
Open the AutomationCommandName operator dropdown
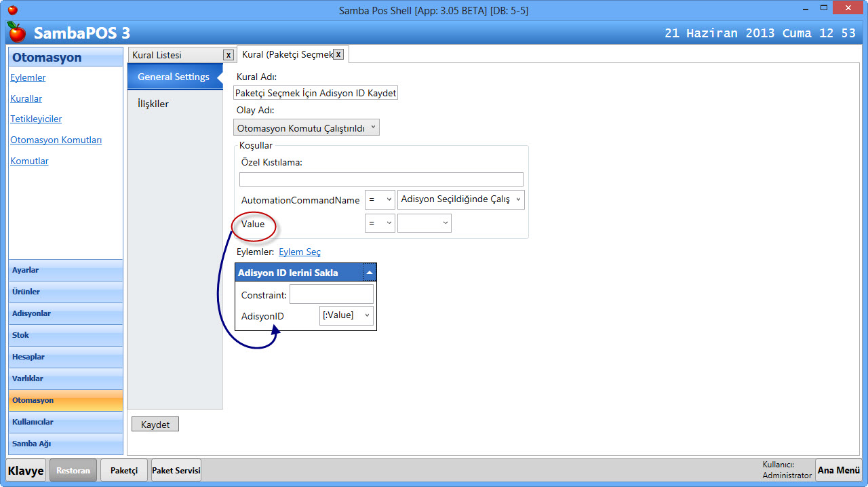pyautogui.click(x=380, y=199)
